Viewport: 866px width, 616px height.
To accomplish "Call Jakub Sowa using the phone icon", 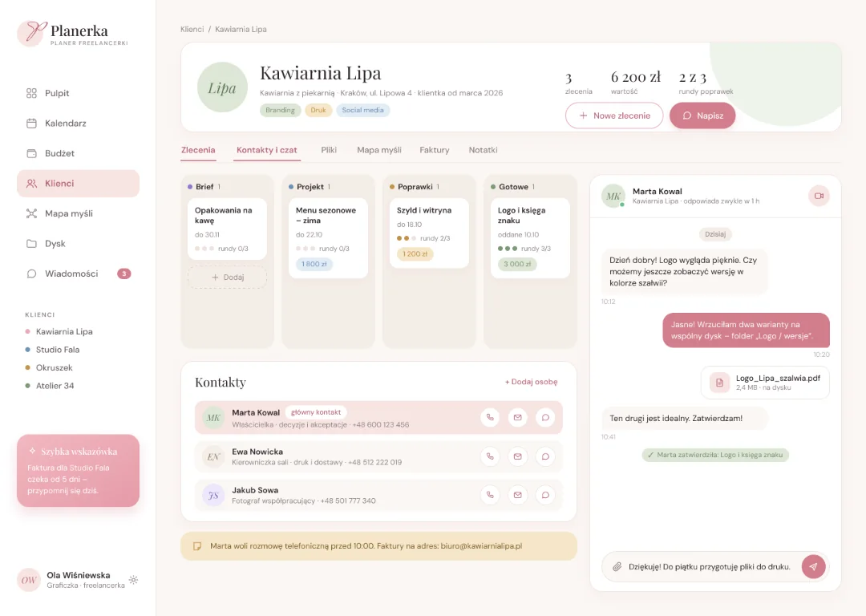I will point(490,495).
